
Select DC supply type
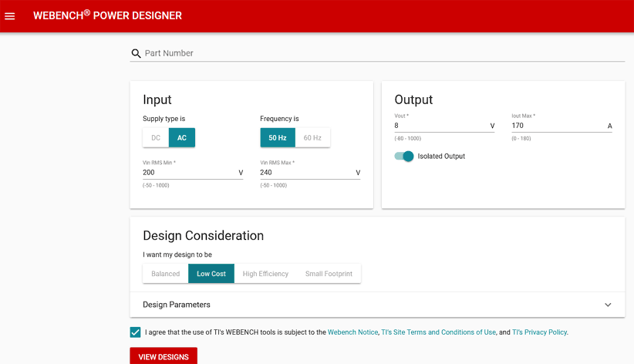(x=156, y=138)
